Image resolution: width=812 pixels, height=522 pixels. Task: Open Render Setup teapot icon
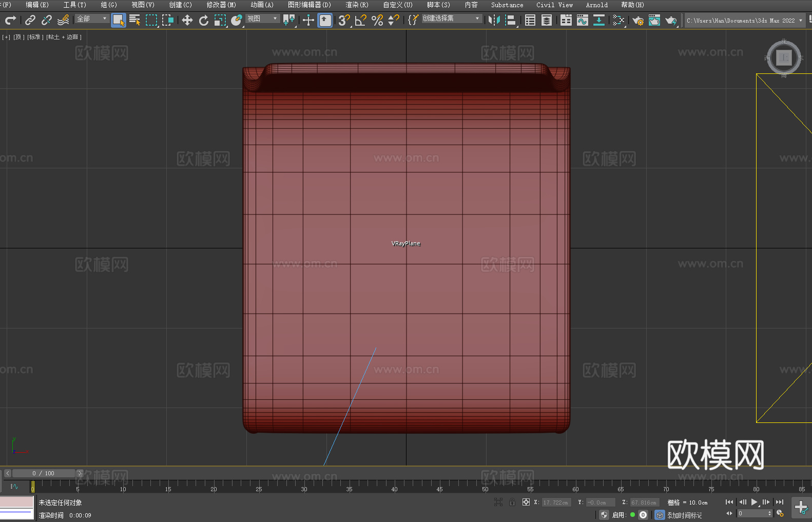(638, 20)
